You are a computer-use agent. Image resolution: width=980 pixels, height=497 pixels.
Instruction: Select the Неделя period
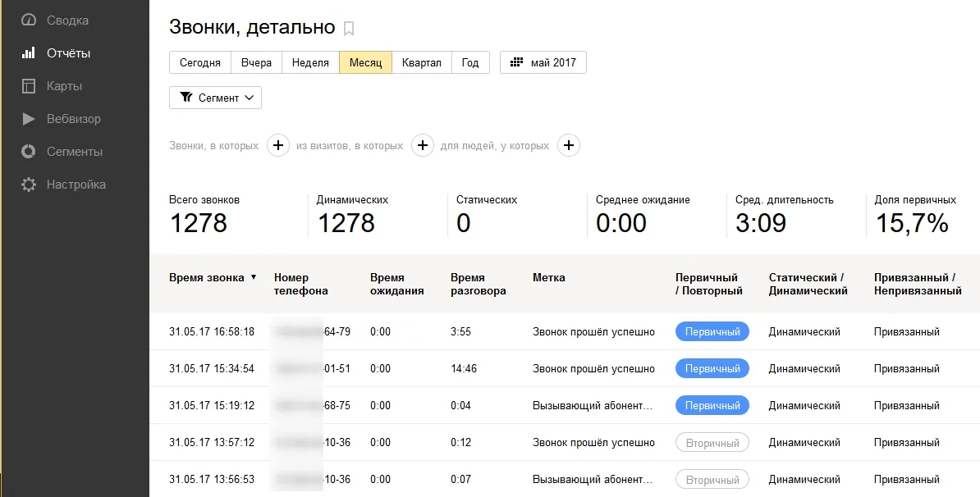[x=310, y=62]
